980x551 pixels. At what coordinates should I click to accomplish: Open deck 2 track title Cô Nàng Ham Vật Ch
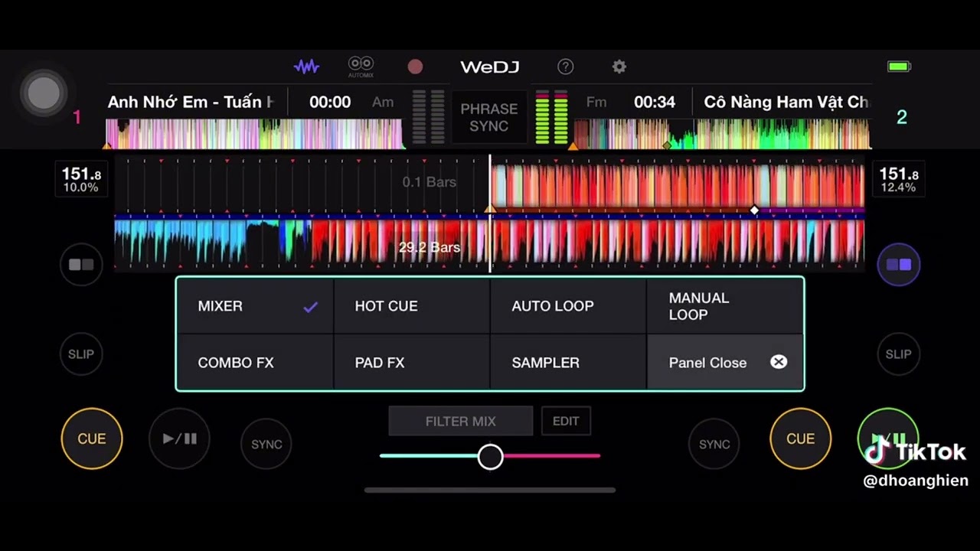point(786,102)
